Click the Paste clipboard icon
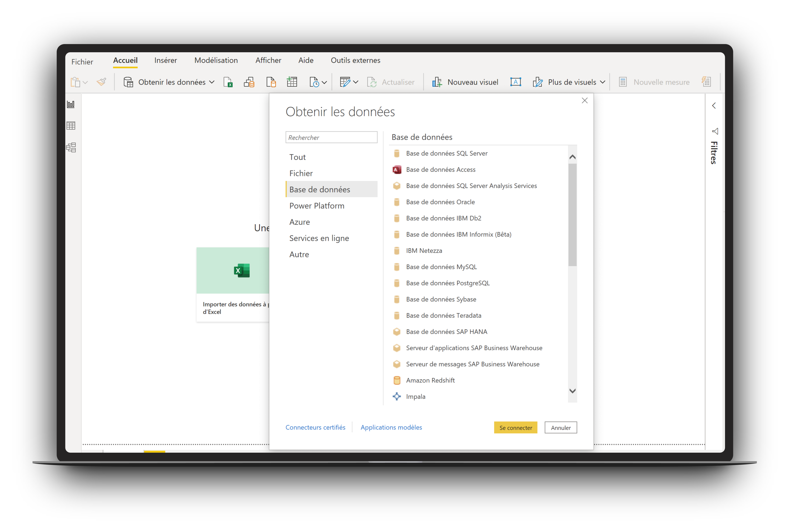Image resolution: width=790 pixels, height=532 pixels. coord(75,82)
